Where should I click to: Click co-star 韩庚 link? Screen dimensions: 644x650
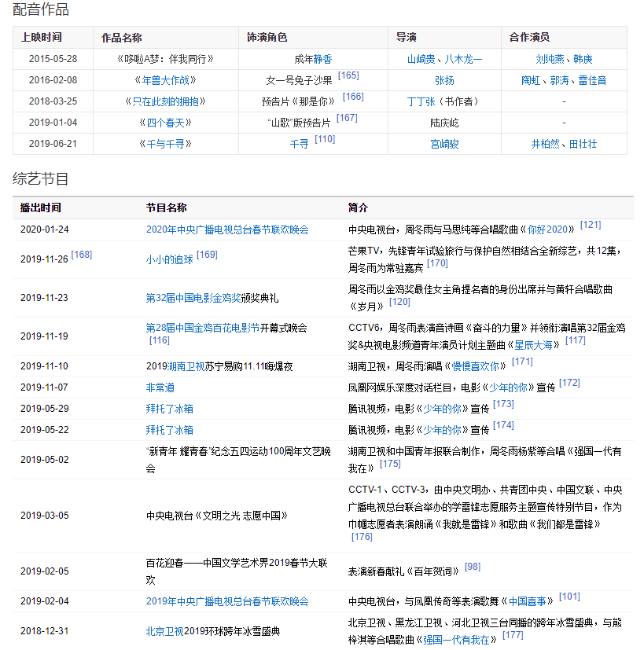(583, 59)
